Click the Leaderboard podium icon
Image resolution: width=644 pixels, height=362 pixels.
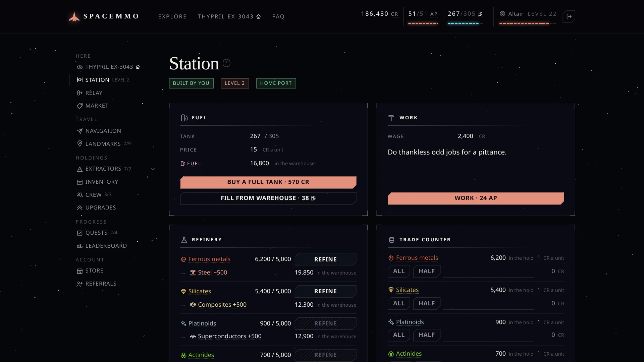click(x=79, y=246)
